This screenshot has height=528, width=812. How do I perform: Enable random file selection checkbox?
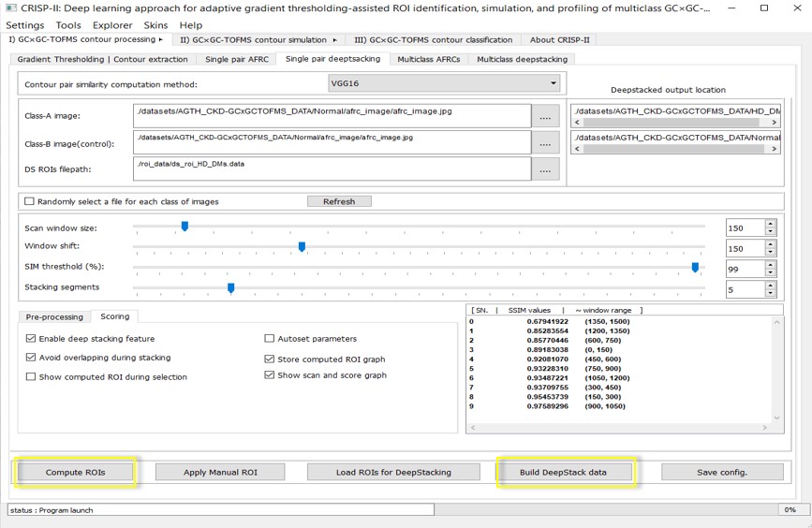29,201
